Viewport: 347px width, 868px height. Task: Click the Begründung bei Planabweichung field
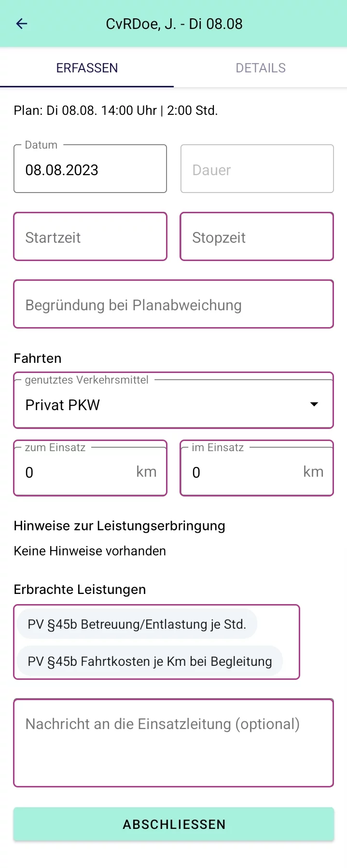pos(173,305)
